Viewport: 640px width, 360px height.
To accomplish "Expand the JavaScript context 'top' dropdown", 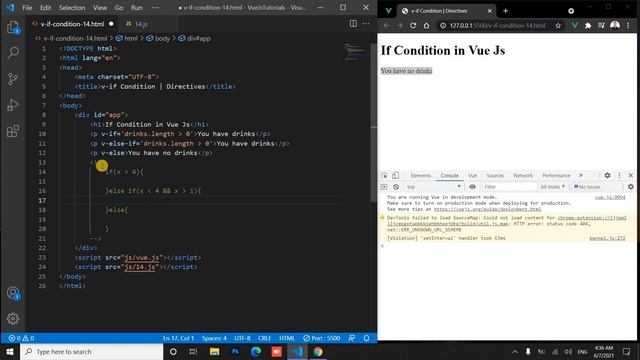I will pyautogui.click(x=433, y=187).
